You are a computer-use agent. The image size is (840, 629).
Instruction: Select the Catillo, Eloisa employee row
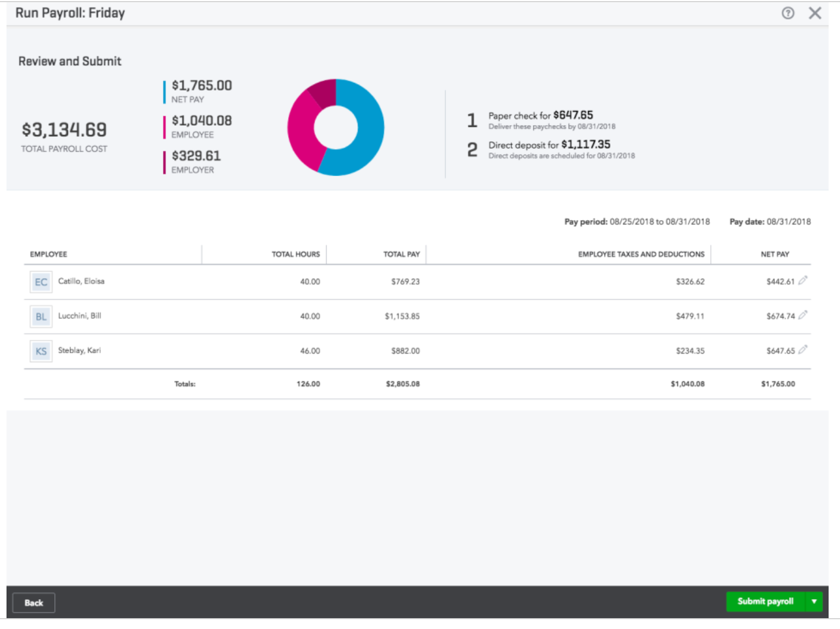click(217, 281)
